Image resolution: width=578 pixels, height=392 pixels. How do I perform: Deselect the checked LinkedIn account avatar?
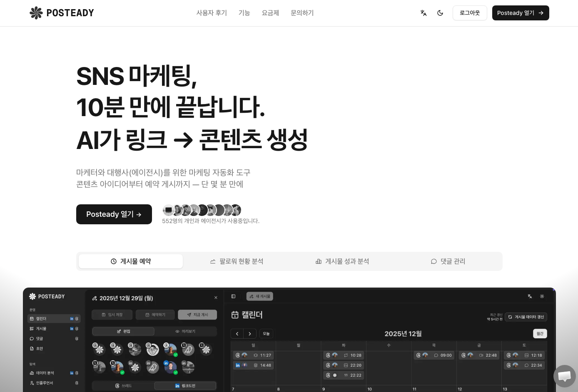(170, 367)
